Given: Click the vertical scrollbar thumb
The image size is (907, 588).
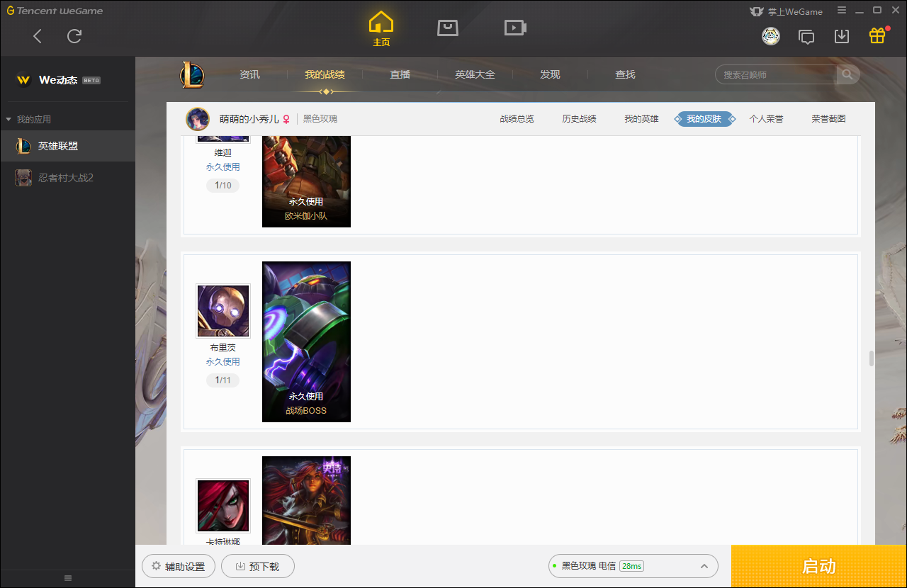Looking at the screenshot, I should click(872, 358).
